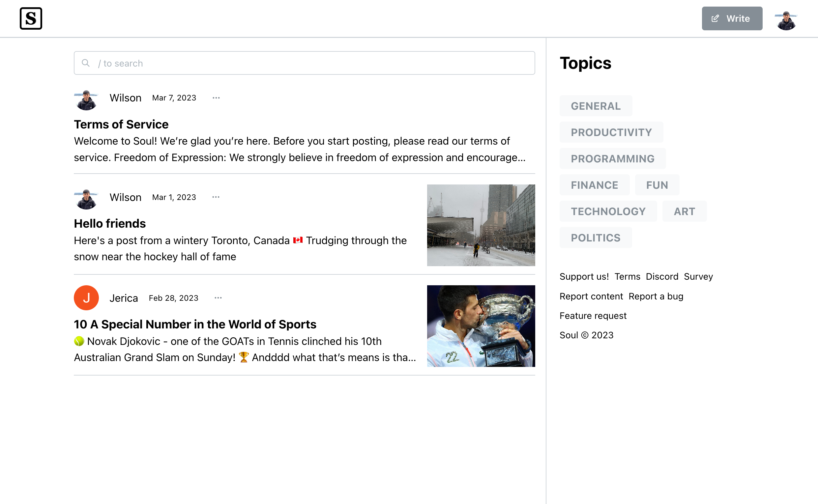The width and height of the screenshot is (818, 504).
Task: Open Jerica's orange J avatar
Action: 86,298
